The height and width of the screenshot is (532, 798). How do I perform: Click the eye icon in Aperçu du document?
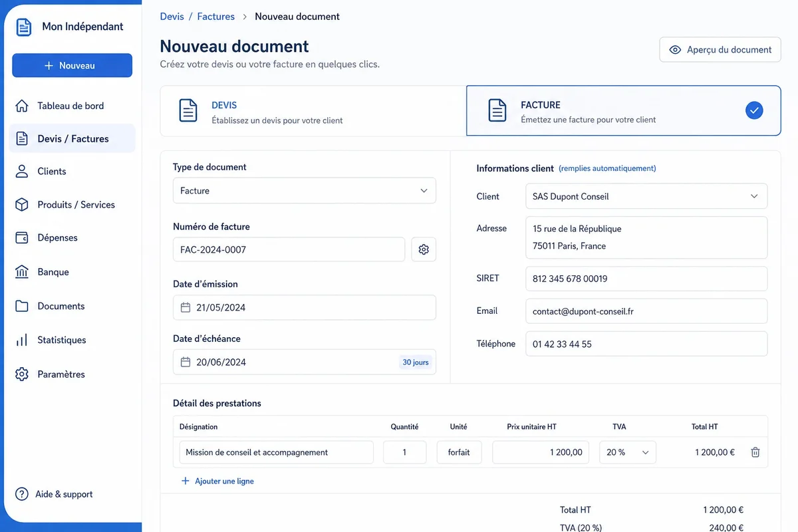pyautogui.click(x=675, y=50)
